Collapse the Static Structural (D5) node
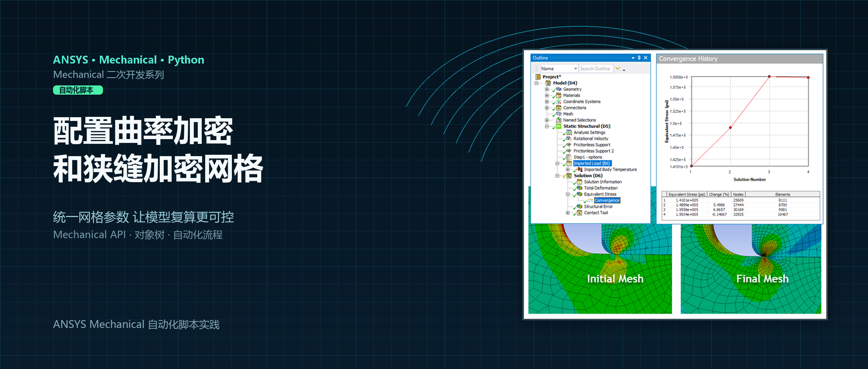Screen dimensions: 868x369 point(547,126)
